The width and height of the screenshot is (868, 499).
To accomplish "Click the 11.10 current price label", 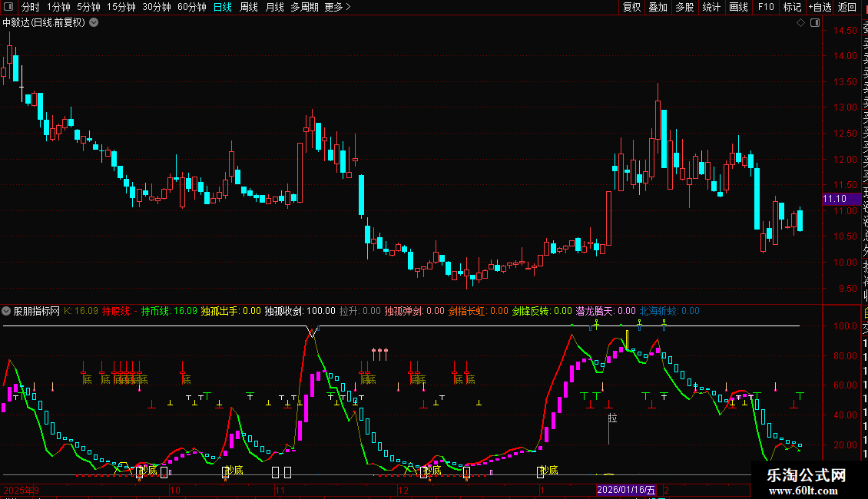I will pyautogui.click(x=834, y=199).
